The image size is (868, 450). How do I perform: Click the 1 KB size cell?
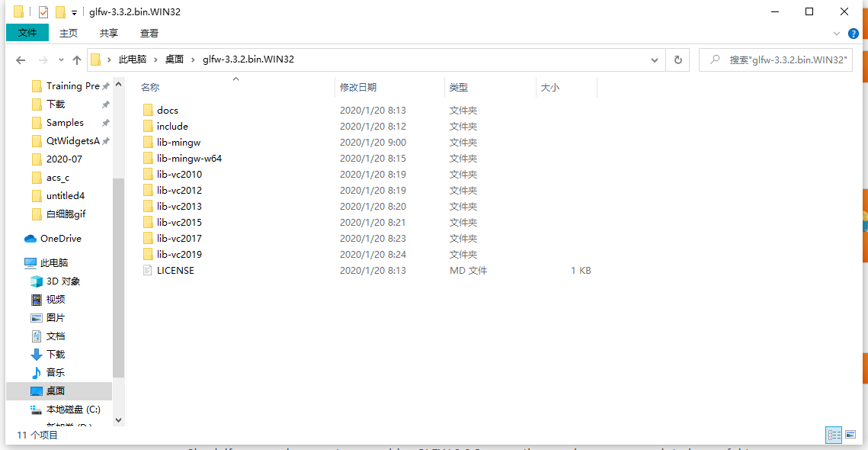tap(581, 271)
